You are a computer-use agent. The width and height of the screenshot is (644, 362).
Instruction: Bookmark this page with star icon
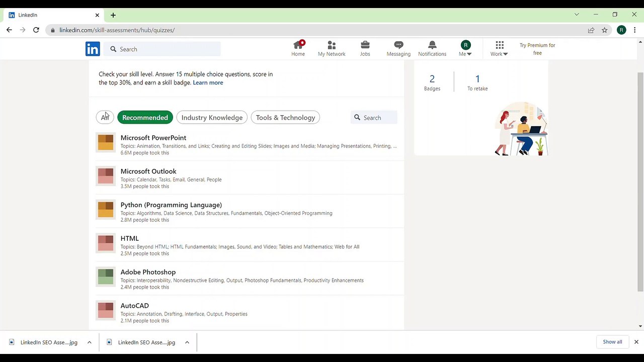point(605,30)
